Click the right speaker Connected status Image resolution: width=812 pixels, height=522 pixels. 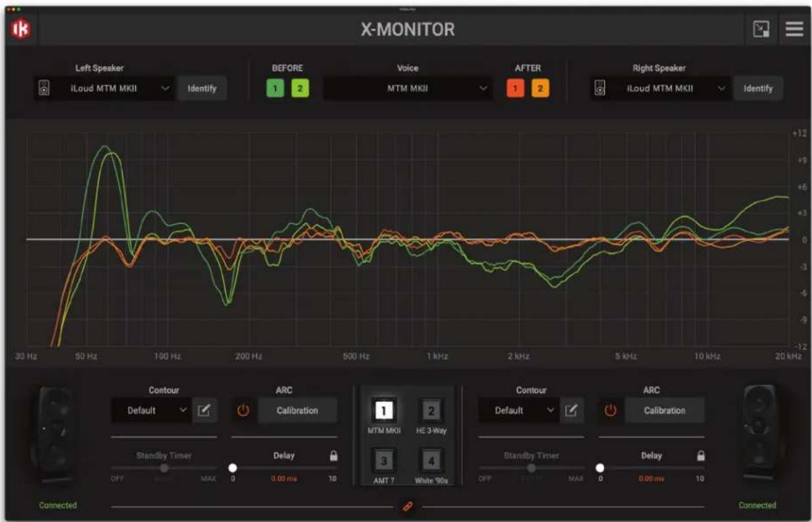tap(757, 506)
